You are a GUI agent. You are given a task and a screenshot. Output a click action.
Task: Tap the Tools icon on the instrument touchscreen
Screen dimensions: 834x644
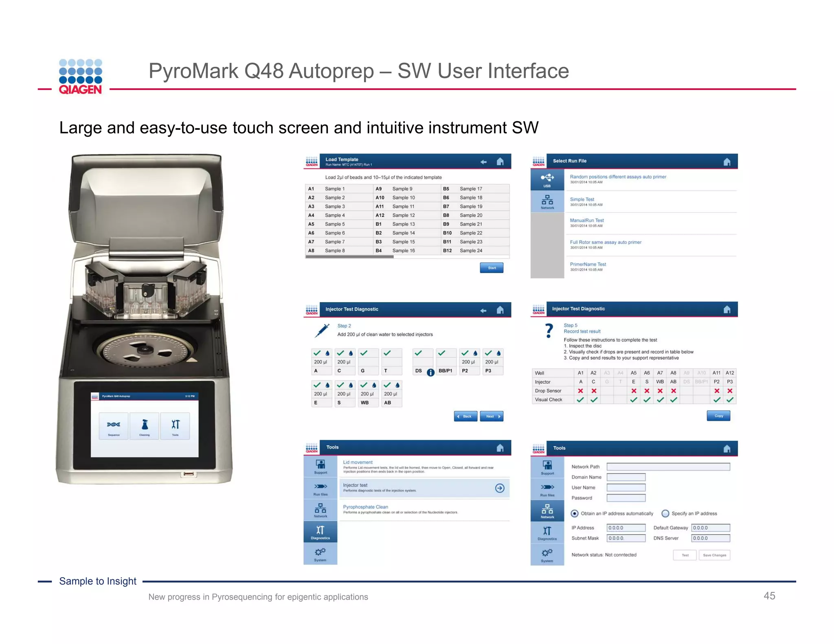click(175, 425)
